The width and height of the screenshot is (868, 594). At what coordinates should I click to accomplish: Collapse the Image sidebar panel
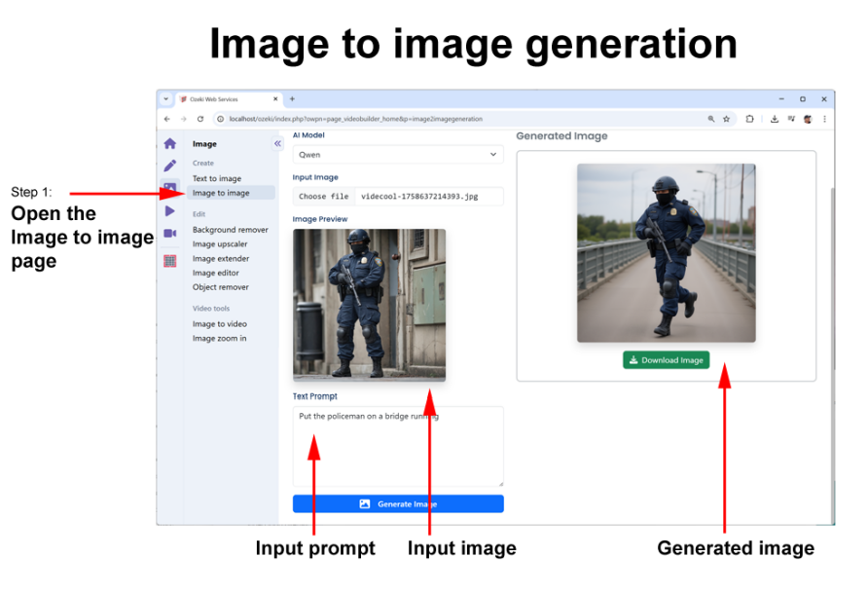click(277, 143)
